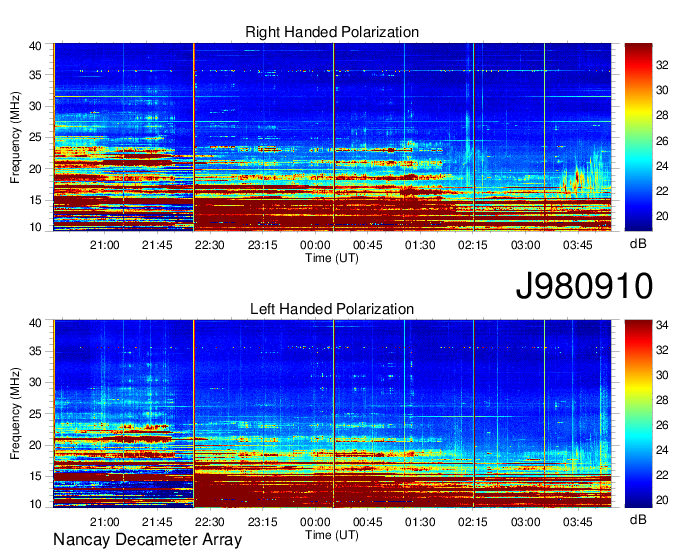Click the 28 value on bottom color bar
This screenshot has height=552, width=680.
[x=662, y=400]
